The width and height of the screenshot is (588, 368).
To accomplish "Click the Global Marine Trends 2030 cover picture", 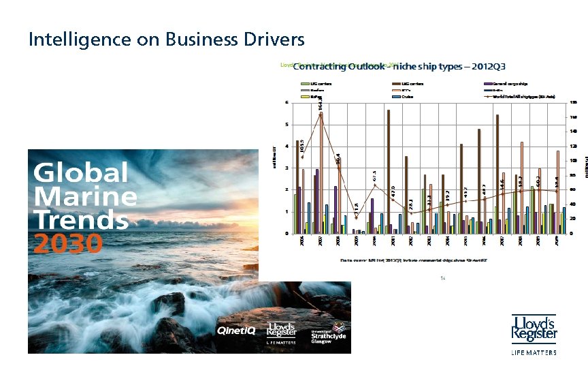I will pos(189,251).
